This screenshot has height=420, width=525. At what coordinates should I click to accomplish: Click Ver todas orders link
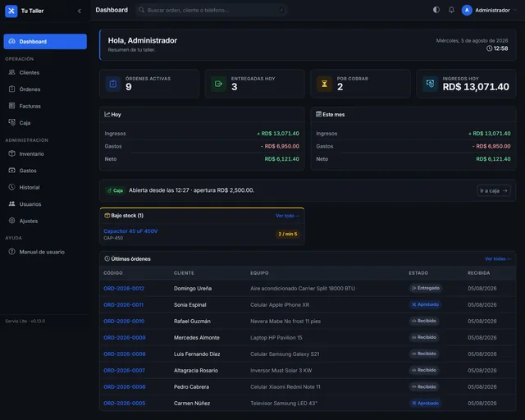pos(498,258)
